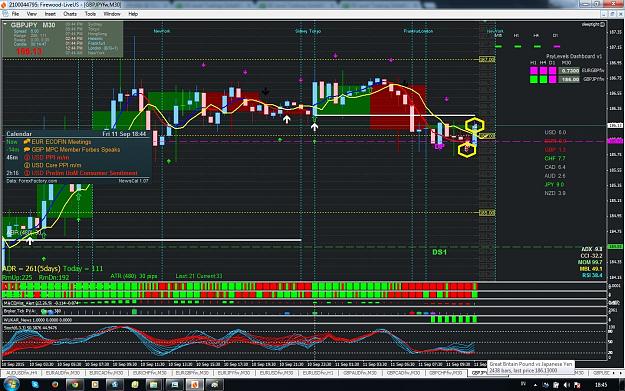Click the NZD 3.9 currency strength value
This screenshot has height=391, width=625.
[555, 193]
